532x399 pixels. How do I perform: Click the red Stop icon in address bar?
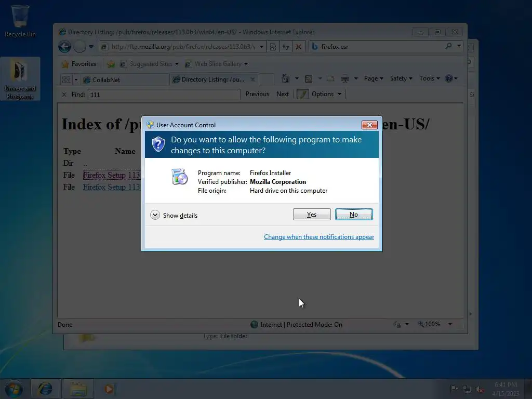[x=299, y=46]
